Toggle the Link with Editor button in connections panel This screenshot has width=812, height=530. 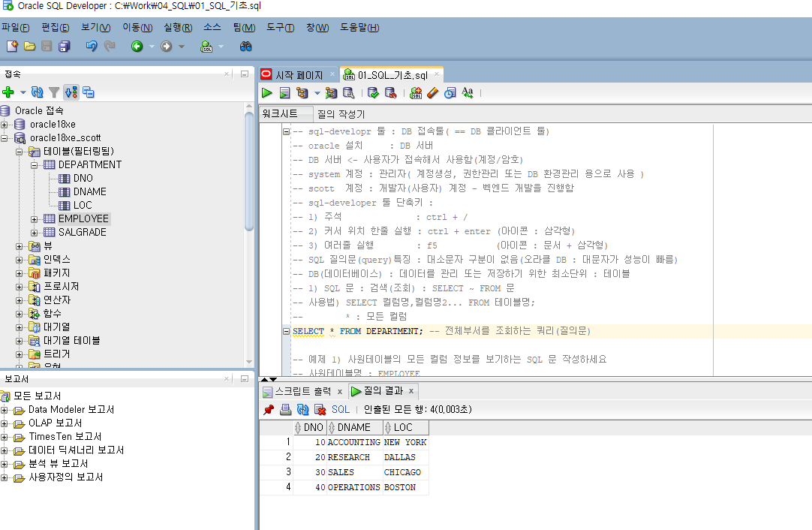71,92
